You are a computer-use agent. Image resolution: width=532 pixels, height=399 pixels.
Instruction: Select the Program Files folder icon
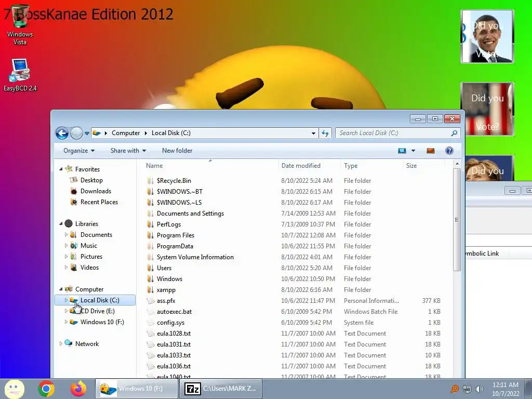click(x=150, y=235)
